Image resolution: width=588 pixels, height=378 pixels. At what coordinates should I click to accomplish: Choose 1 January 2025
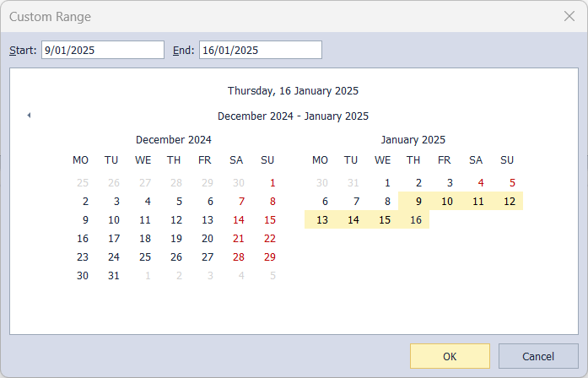coord(387,182)
